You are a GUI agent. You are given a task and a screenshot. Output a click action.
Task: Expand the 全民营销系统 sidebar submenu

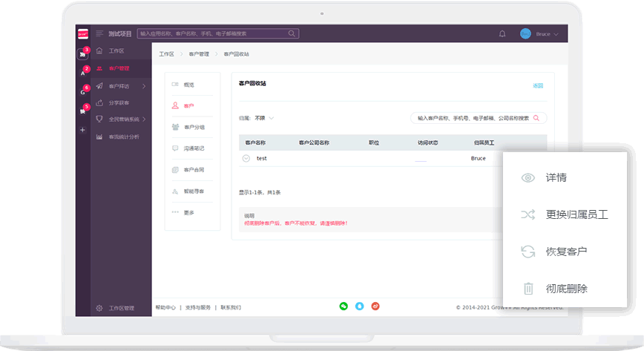tap(145, 119)
